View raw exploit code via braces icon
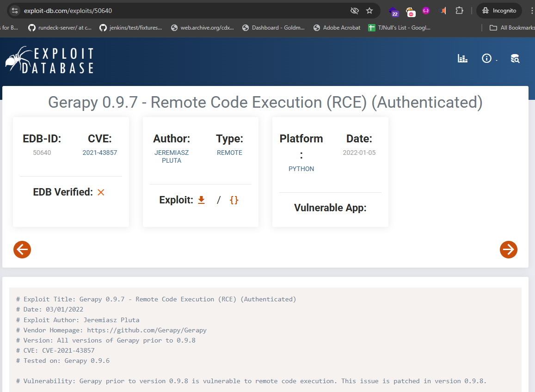 tap(234, 200)
